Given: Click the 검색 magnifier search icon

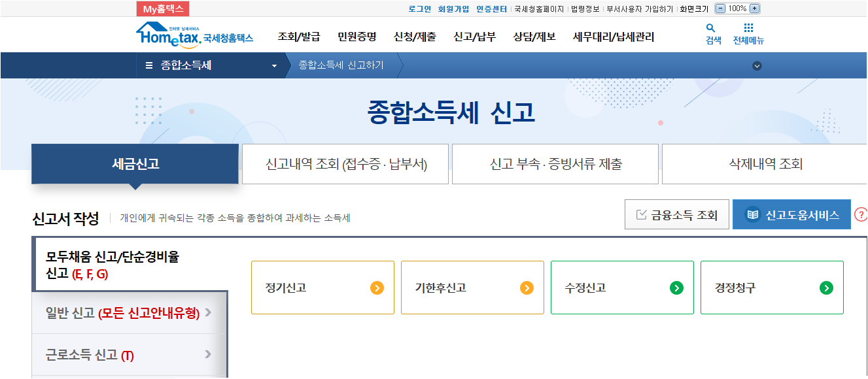Looking at the screenshot, I should click(710, 29).
